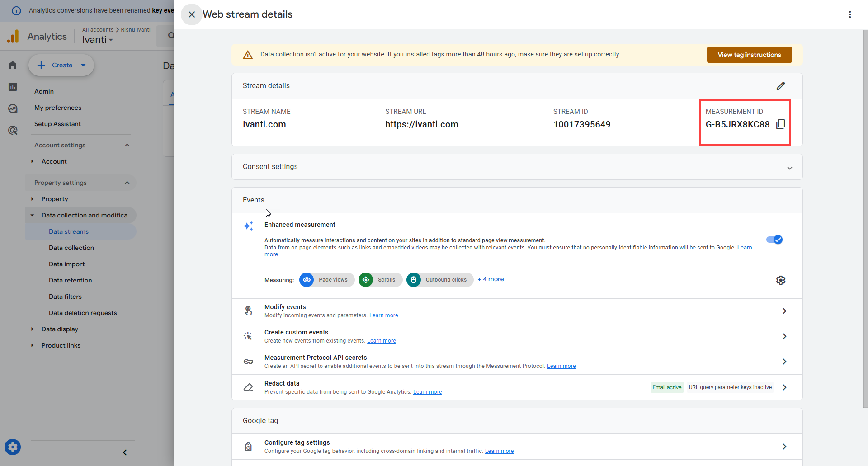
Task: Select Data collection in the admin menu
Action: point(71,248)
